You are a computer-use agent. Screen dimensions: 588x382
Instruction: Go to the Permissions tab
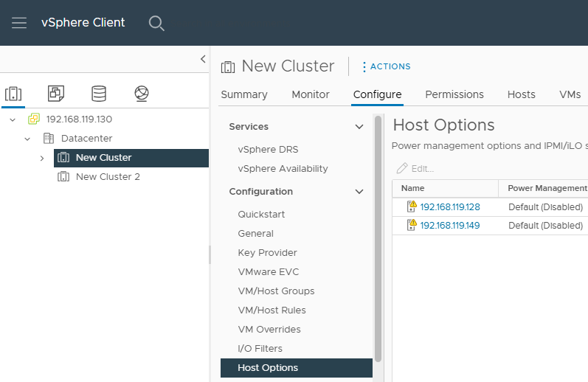pyautogui.click(x=454, y=94)
